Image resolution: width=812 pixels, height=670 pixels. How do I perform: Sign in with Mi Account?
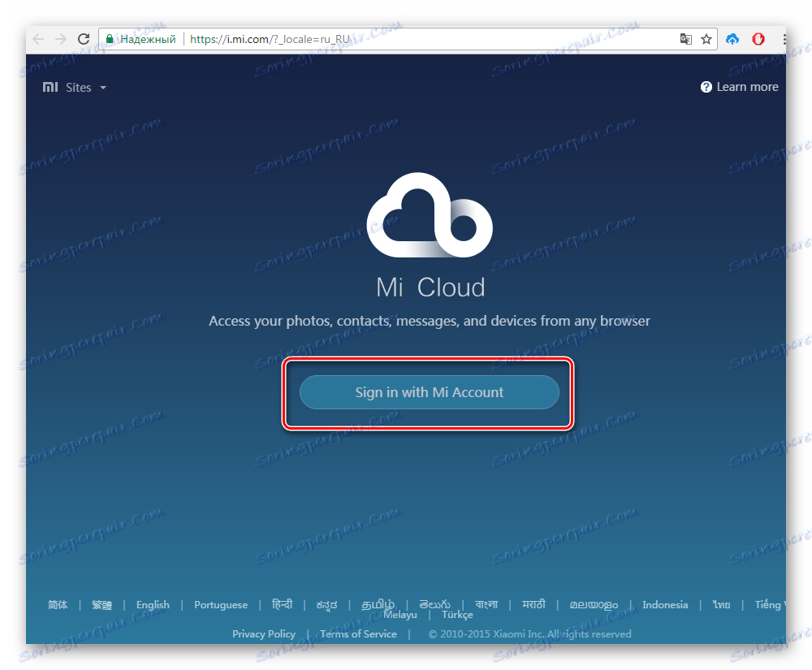click(430, 392)
